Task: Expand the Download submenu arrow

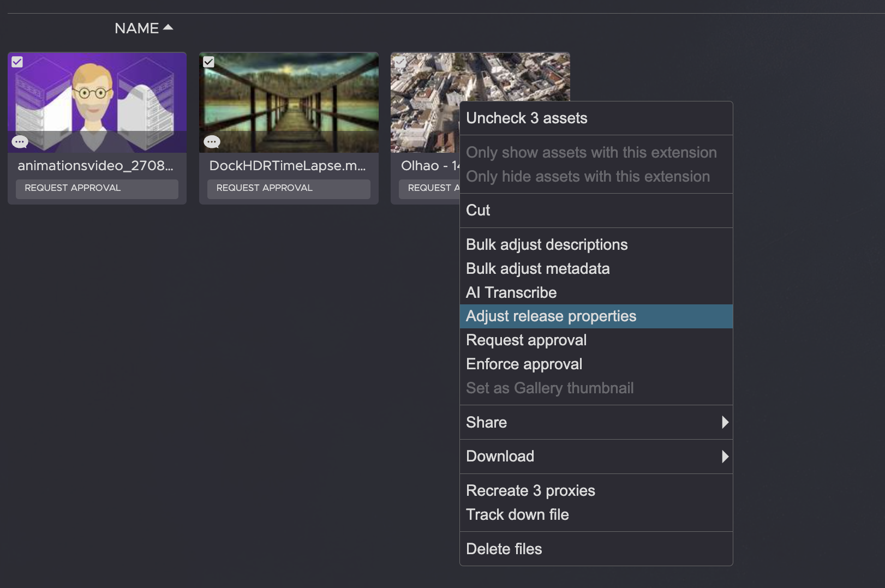Action: 725,457
